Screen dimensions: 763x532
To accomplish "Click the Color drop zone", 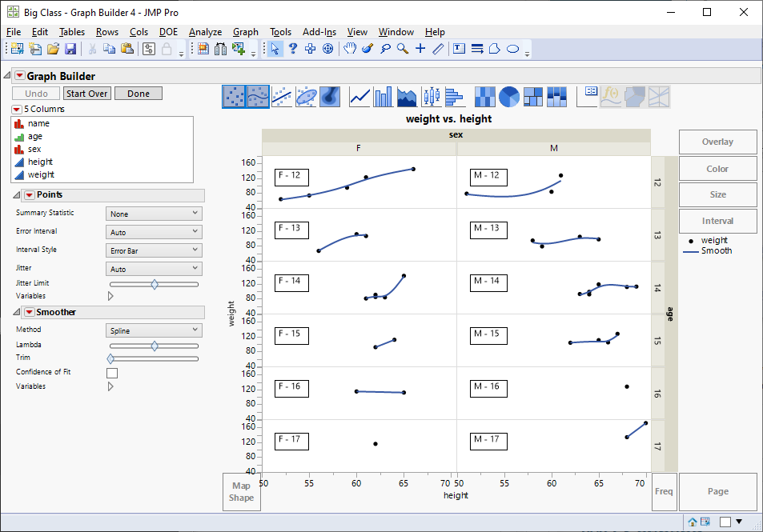I will pyautogui.click(x=717, y=169).
